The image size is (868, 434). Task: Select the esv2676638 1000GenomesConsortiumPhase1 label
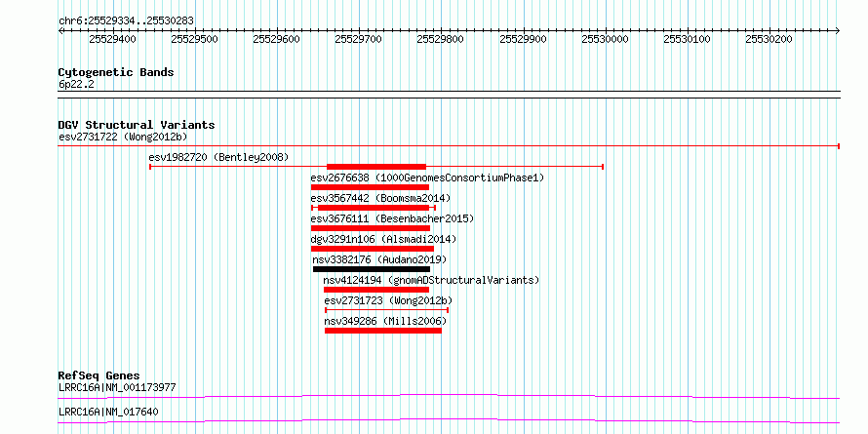point(427,178)
